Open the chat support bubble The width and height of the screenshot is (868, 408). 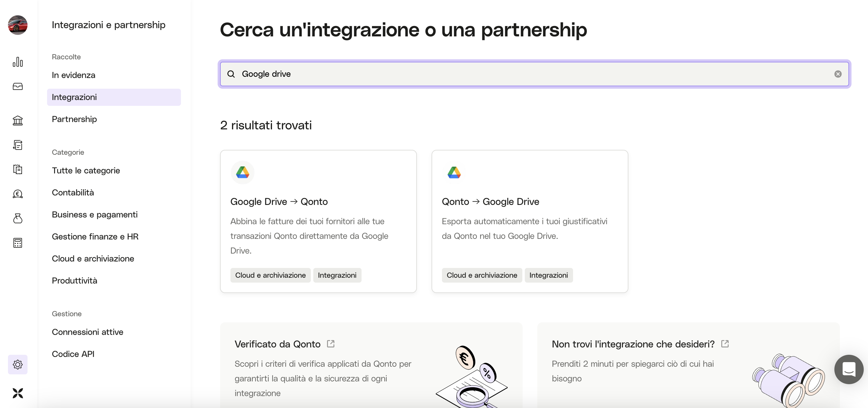(x=848, y=369)
